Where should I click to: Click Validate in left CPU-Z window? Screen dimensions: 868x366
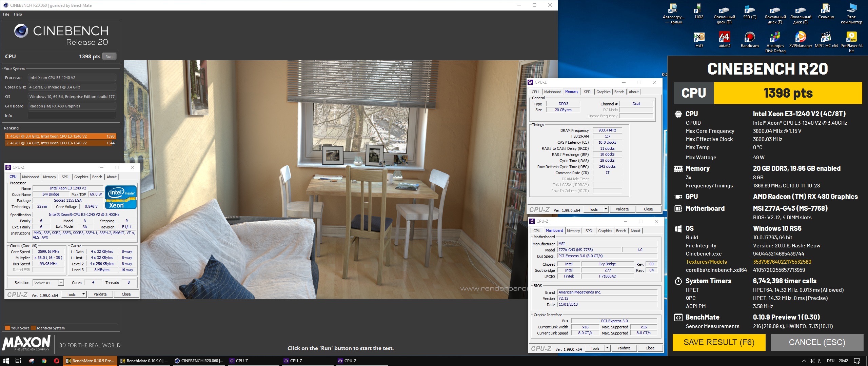(100, 294)
